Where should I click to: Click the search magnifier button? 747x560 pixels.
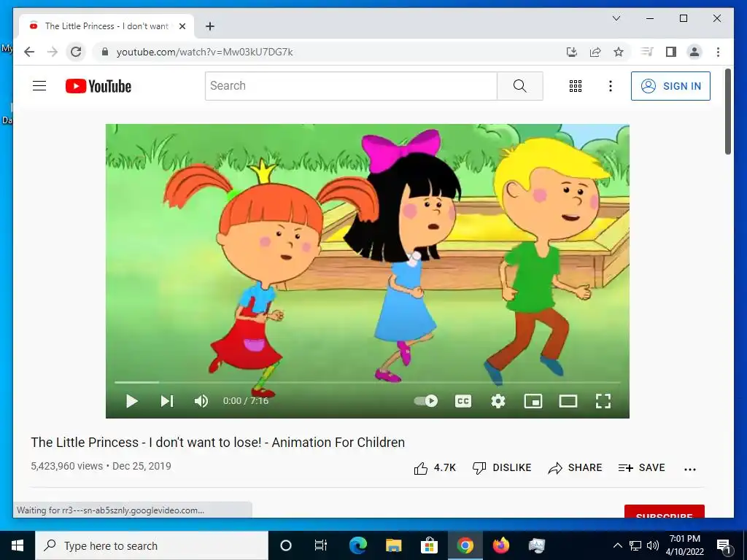519,86
